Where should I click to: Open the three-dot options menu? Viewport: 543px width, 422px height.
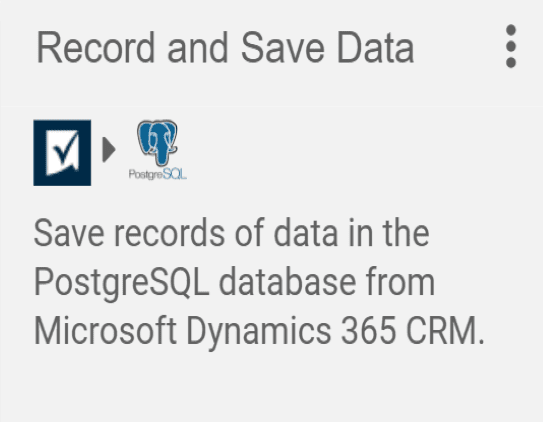(x=511, y=46)
